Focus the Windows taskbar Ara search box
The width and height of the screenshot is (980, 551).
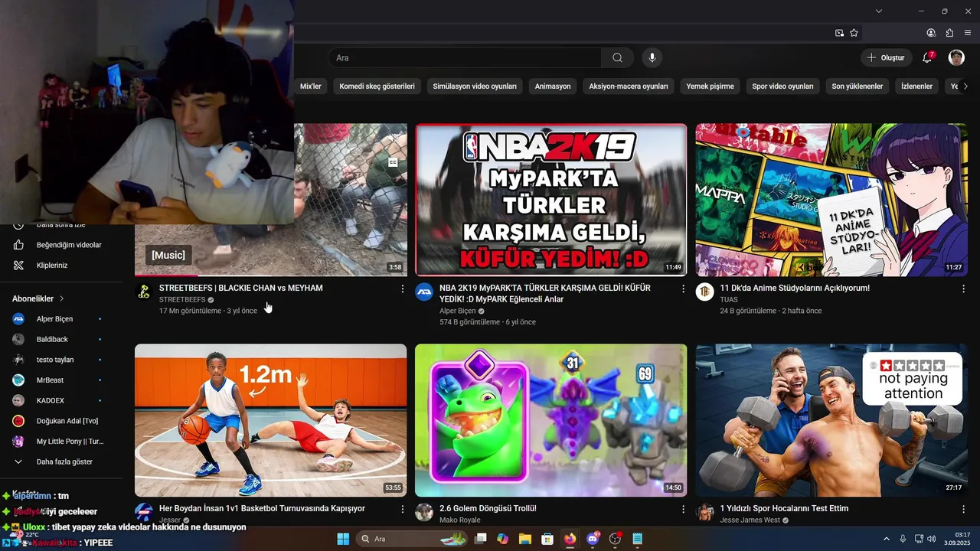tap(412, 539)
